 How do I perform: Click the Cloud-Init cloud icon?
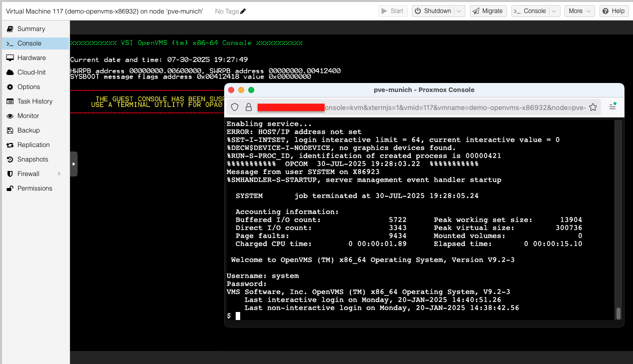point(11,72)
